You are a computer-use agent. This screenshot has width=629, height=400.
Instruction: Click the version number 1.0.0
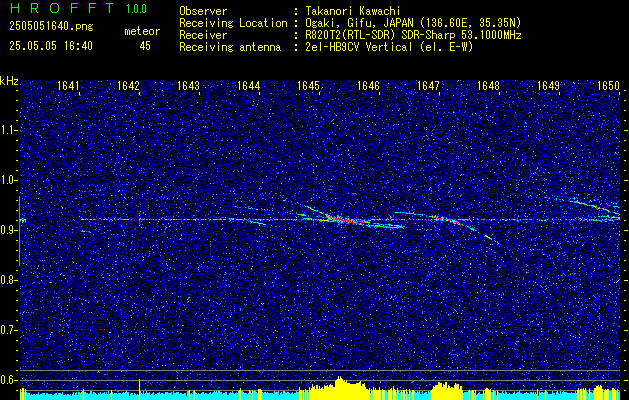click(136, 9)
